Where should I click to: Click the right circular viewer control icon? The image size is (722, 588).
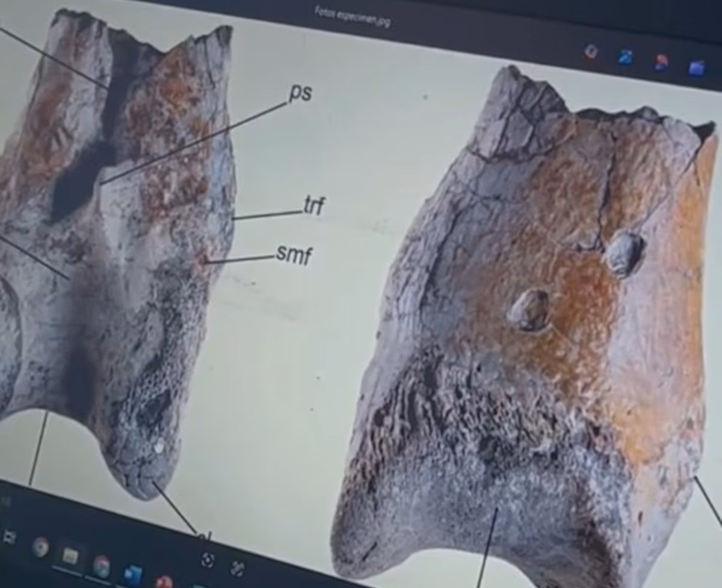[238, 568]
